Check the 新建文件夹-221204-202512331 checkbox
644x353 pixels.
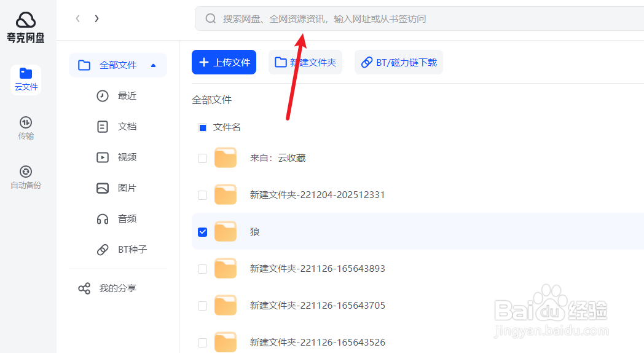203,195
